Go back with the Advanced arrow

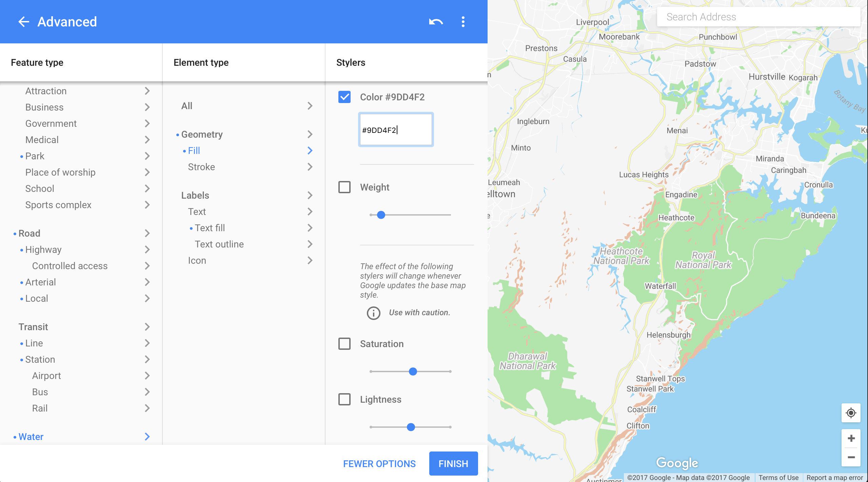pyautogui.click(x=23, y=22)
